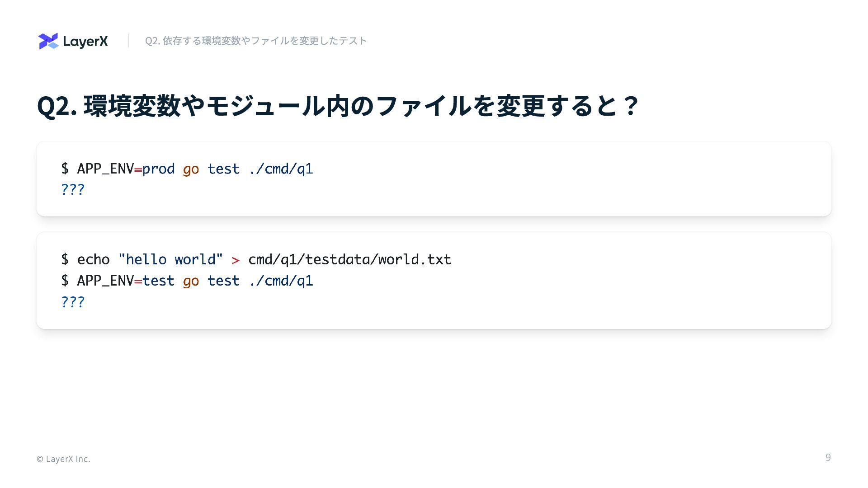
Task: Click the red equals sign after APP_ENV in prod command
Action: pyautogui.click(x=138, y=170)
